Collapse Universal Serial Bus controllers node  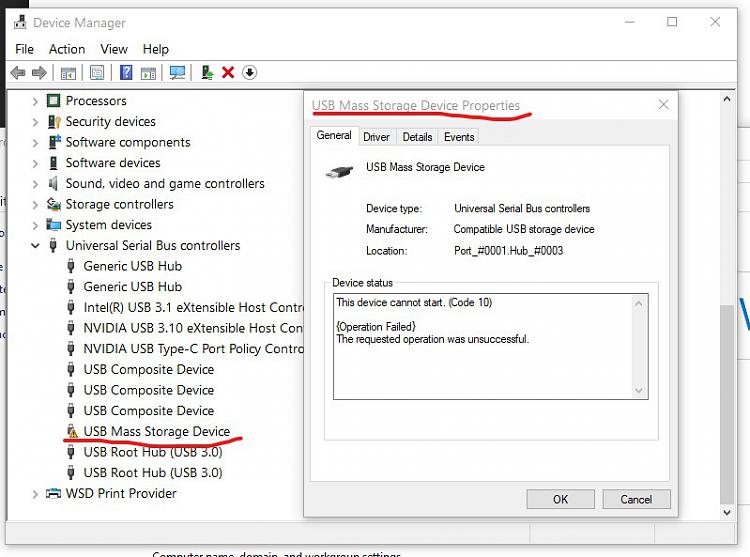click(35, 246)
